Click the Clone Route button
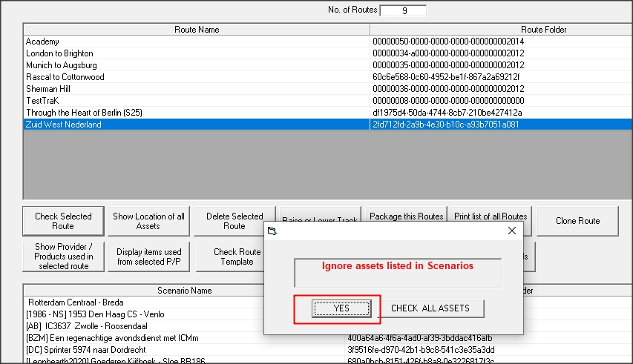Viewport: 633px width, 364px height. click(577, 221)
